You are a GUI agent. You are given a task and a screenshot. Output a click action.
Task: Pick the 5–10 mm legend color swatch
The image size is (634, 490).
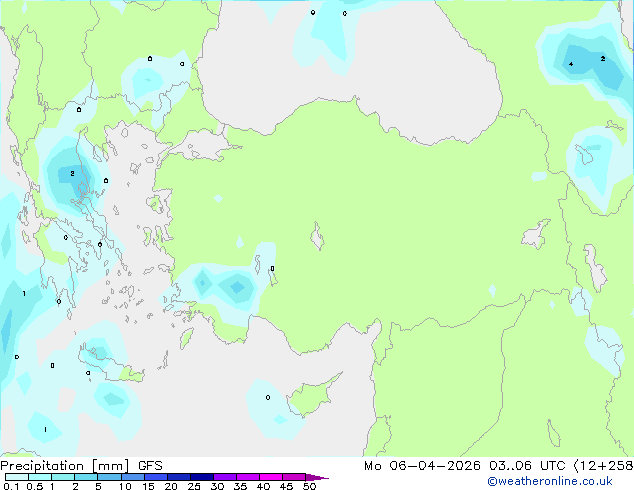click(x=109, y=477)
